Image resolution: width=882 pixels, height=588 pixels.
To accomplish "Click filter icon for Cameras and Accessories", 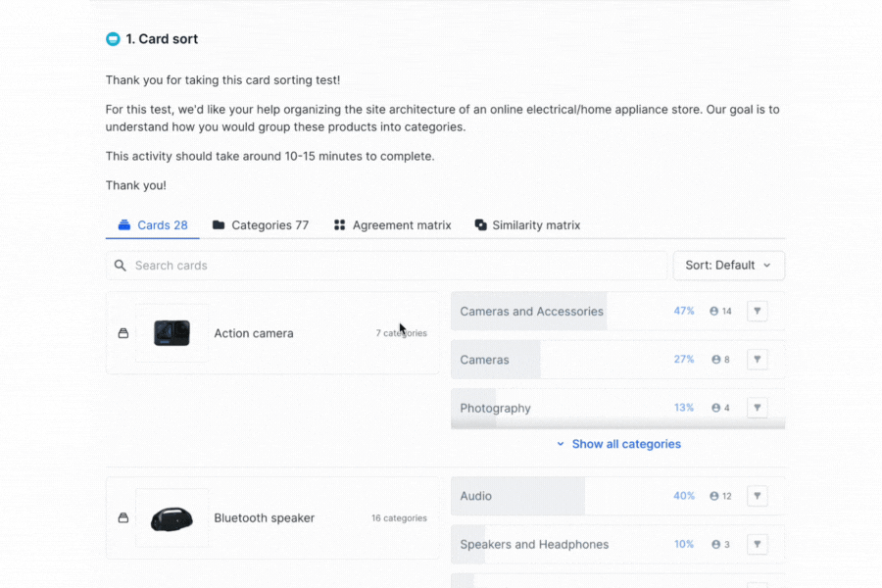I will click(x=757, y=312).
